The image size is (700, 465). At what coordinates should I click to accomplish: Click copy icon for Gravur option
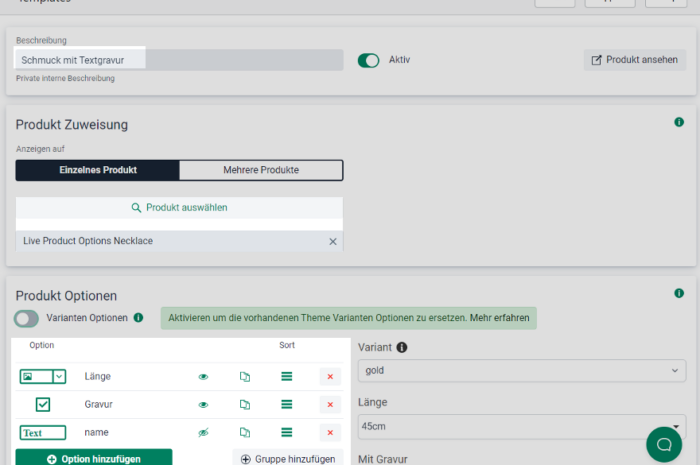point(244,405)
